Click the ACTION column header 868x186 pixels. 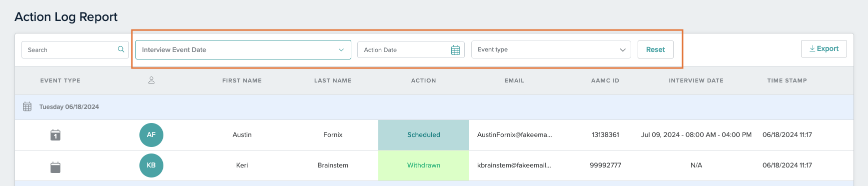tap(424, 80)
